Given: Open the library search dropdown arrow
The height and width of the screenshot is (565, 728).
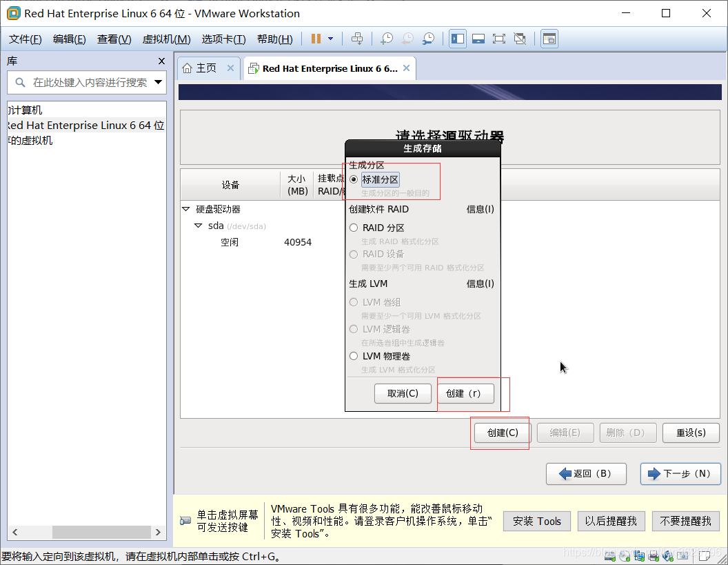Looking at the screenshot, I should pyautogui.click(x=158, y=82).
